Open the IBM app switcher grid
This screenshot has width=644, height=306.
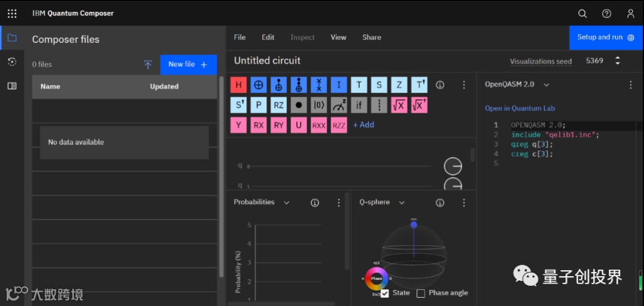tap(13, 14)
